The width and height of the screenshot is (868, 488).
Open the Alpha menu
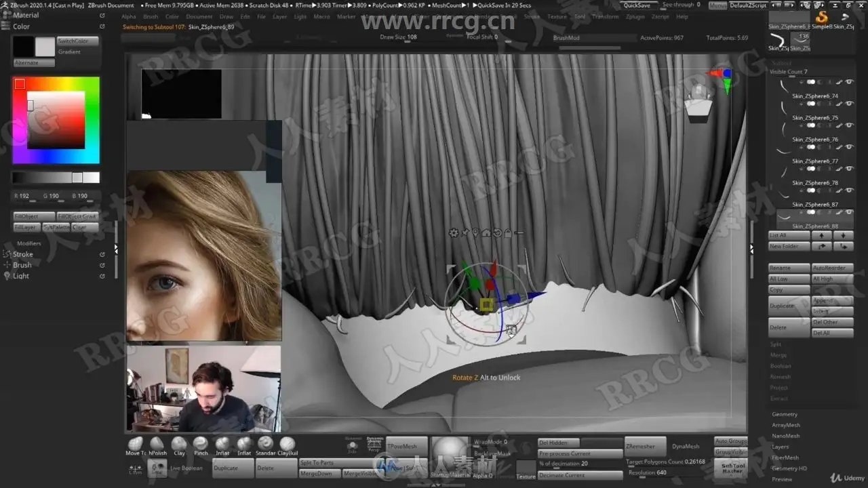click(x=129, y=16)
